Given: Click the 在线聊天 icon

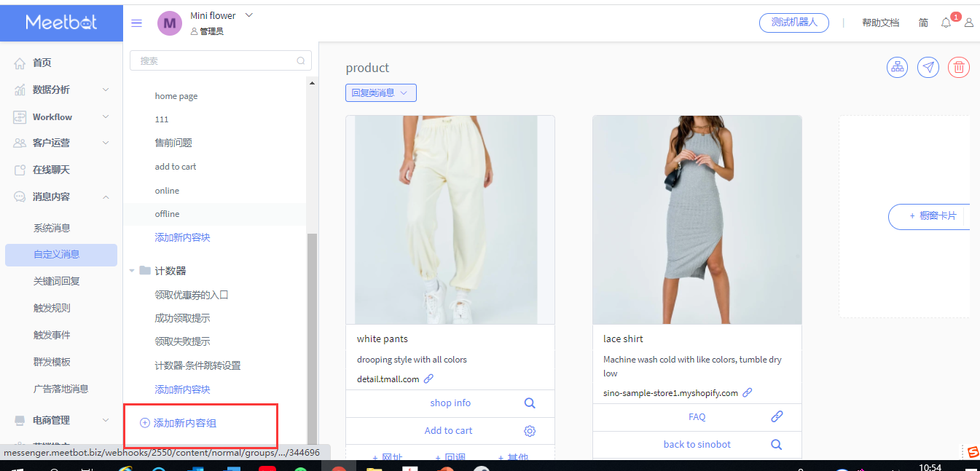Looking at the screenshot, I should coord(20,170).
